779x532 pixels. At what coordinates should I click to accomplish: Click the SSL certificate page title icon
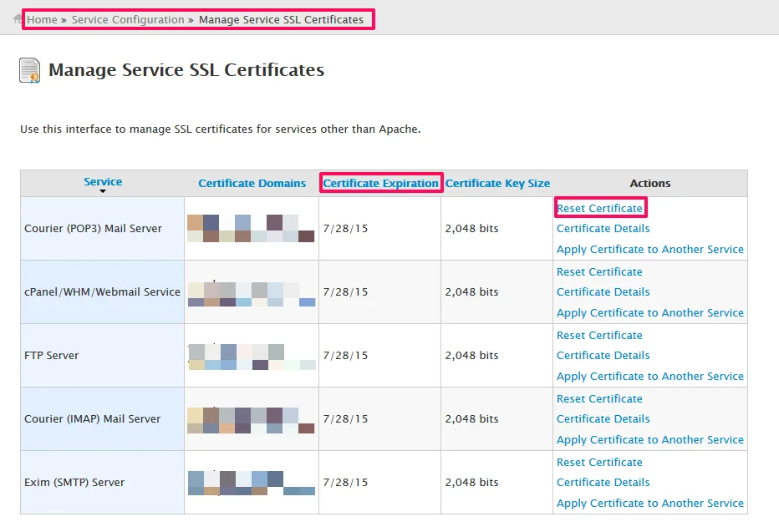pos(29,70)
